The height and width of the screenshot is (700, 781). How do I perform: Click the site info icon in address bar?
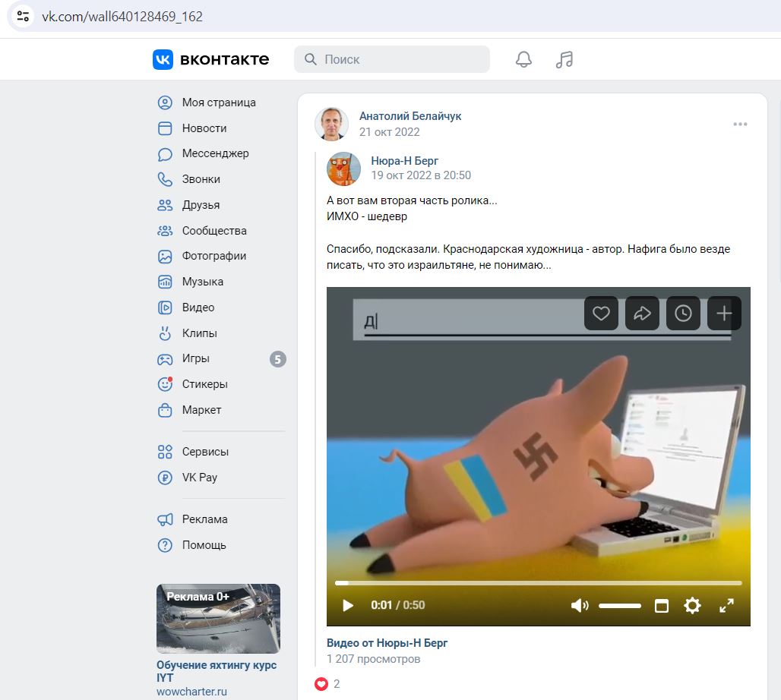(23, 17)
